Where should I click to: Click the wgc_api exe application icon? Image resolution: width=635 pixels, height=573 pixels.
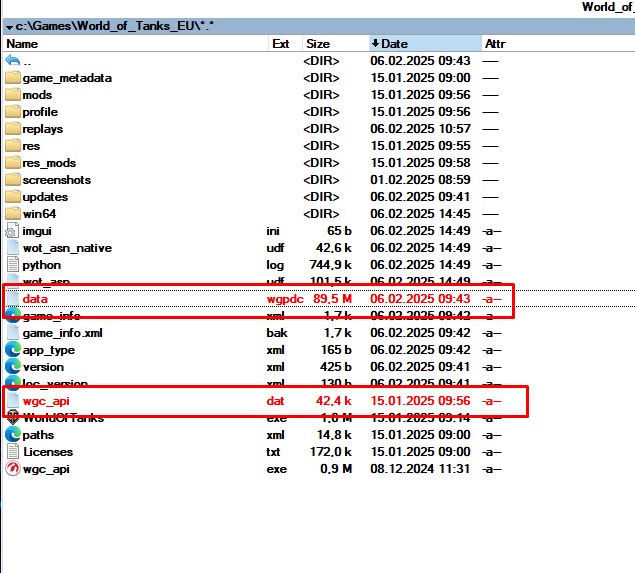(x=13, y=469)
